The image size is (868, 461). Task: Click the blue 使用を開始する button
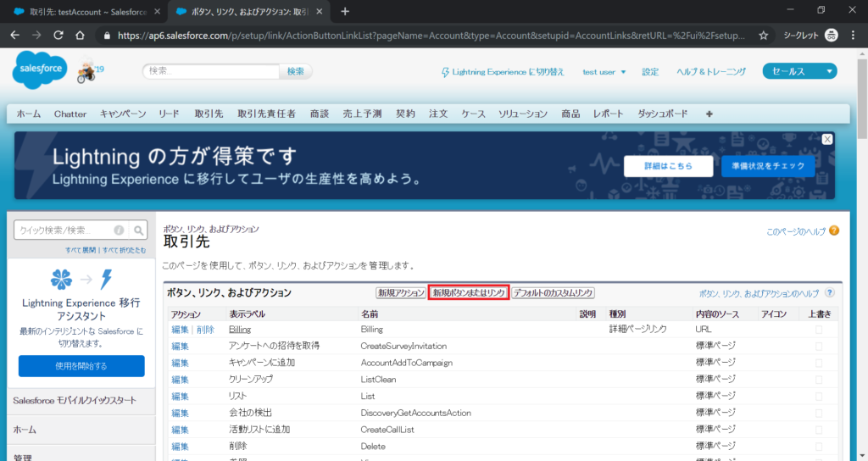[81, 366]
